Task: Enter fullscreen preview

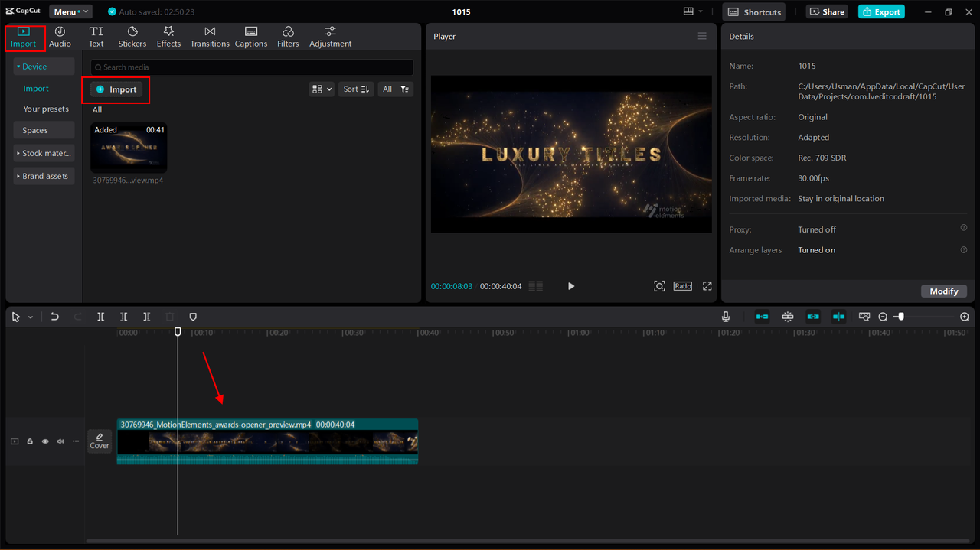Action: click(x=707, y=286)
